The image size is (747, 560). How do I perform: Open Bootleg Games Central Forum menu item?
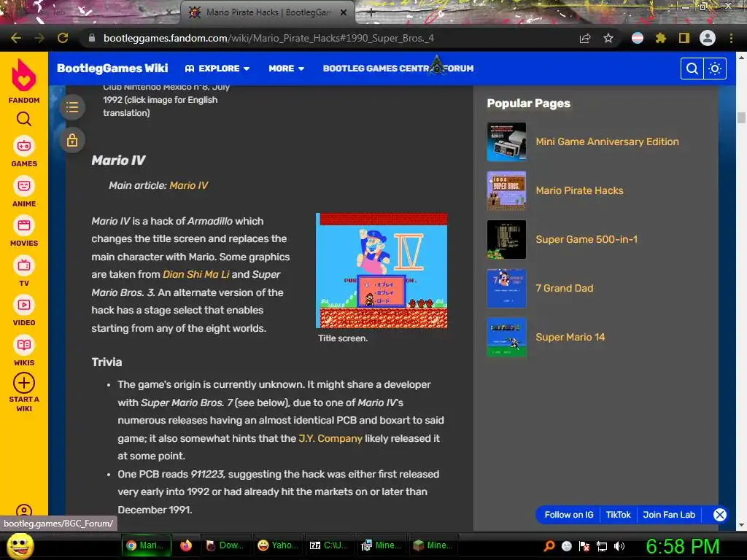[398, 69]
